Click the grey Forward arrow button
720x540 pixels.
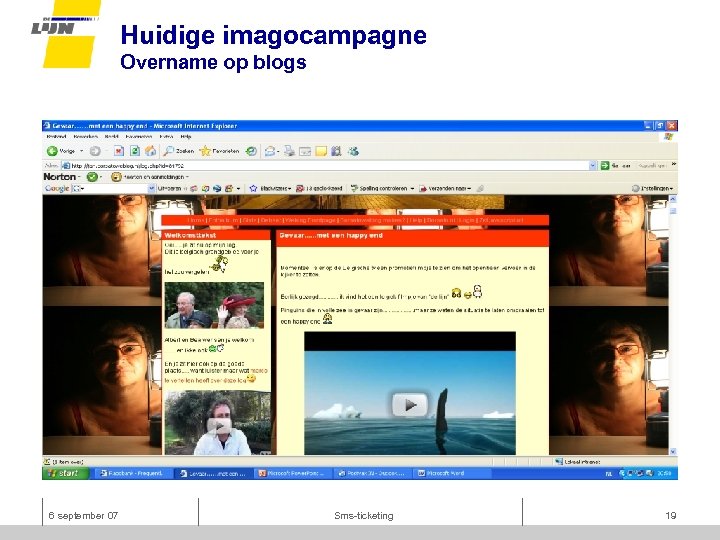coord(95,151)
